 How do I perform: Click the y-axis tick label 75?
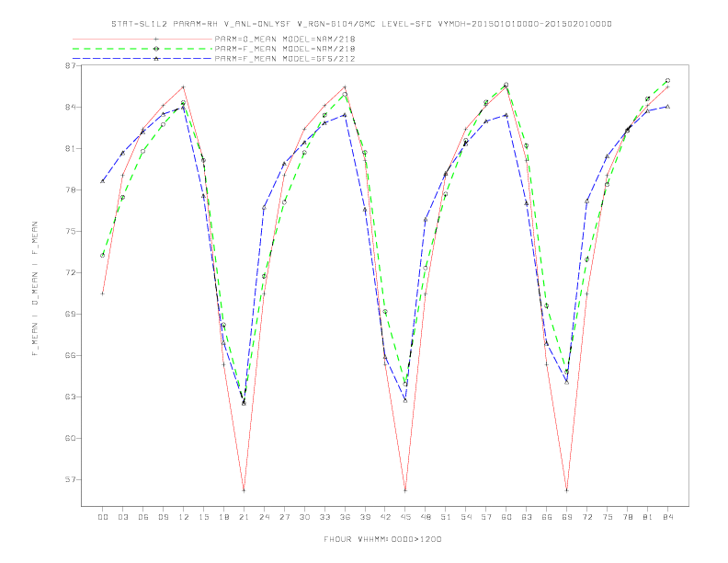click(x=70, y=231)
